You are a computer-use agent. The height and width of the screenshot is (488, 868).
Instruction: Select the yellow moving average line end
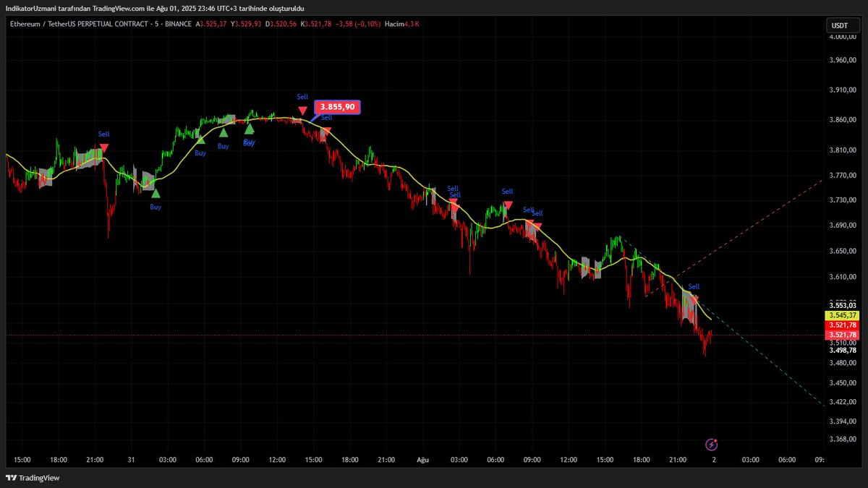pos(710,319)
